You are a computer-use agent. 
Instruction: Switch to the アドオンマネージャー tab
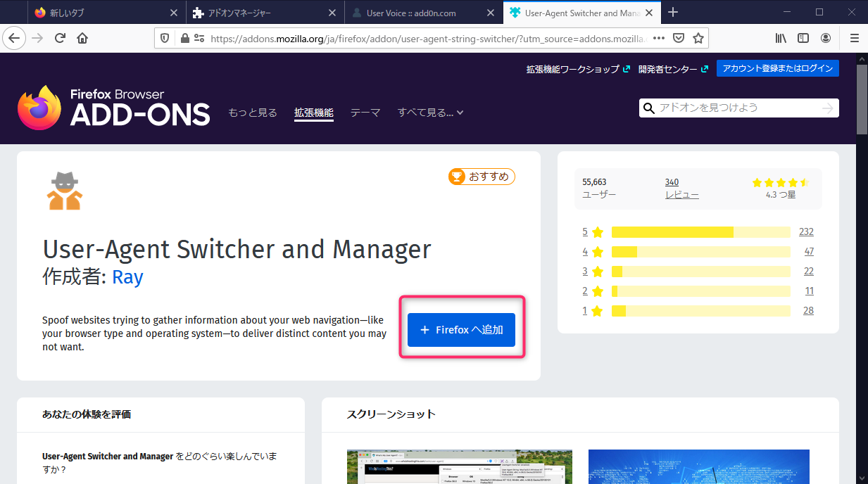coord(265,13)
